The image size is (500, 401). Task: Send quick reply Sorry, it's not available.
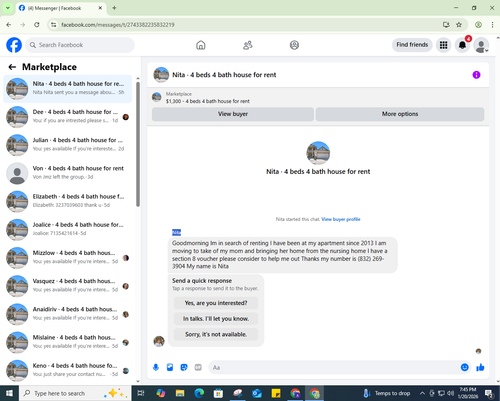[x=216, y=334]
